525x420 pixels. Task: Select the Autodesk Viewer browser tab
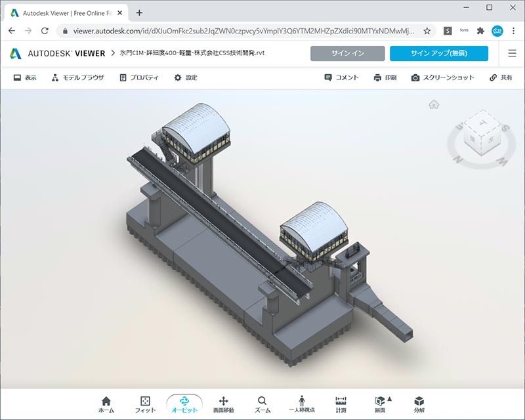coord(66,13)
